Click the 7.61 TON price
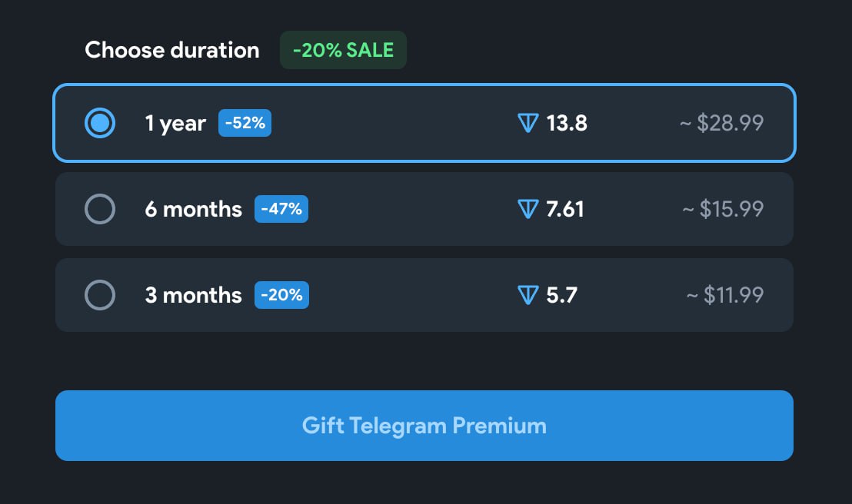 tap(565, 209)
